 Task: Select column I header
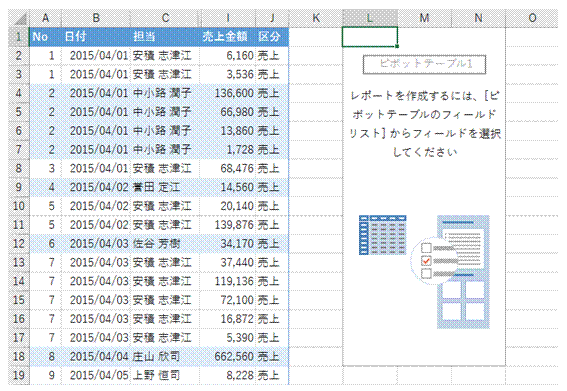coord(228,18)
